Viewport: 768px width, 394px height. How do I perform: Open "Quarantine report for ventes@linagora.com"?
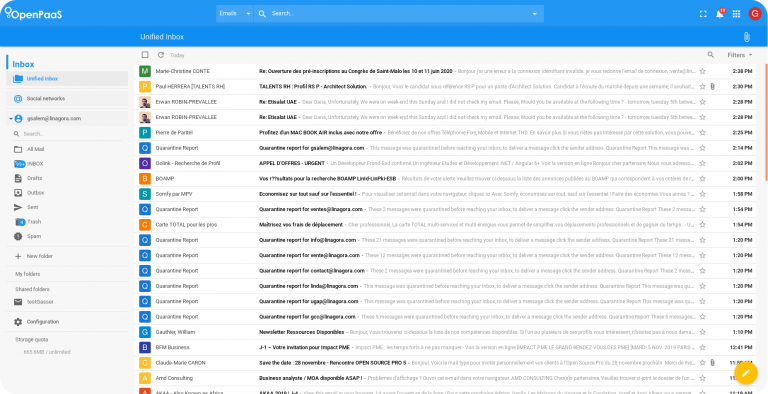[x=311, y=209]
